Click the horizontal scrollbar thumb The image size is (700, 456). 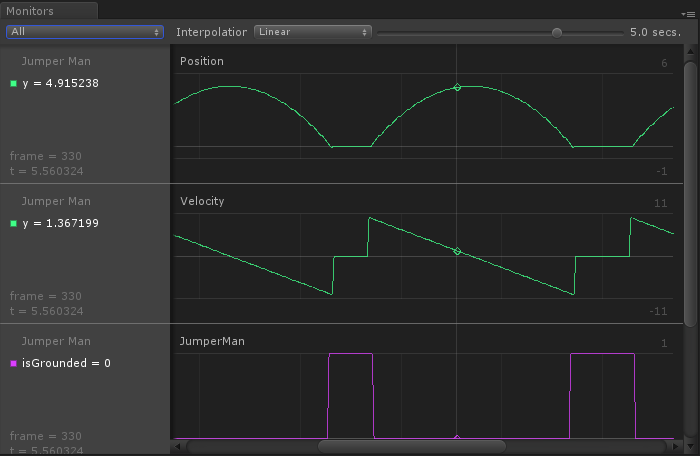412,446
